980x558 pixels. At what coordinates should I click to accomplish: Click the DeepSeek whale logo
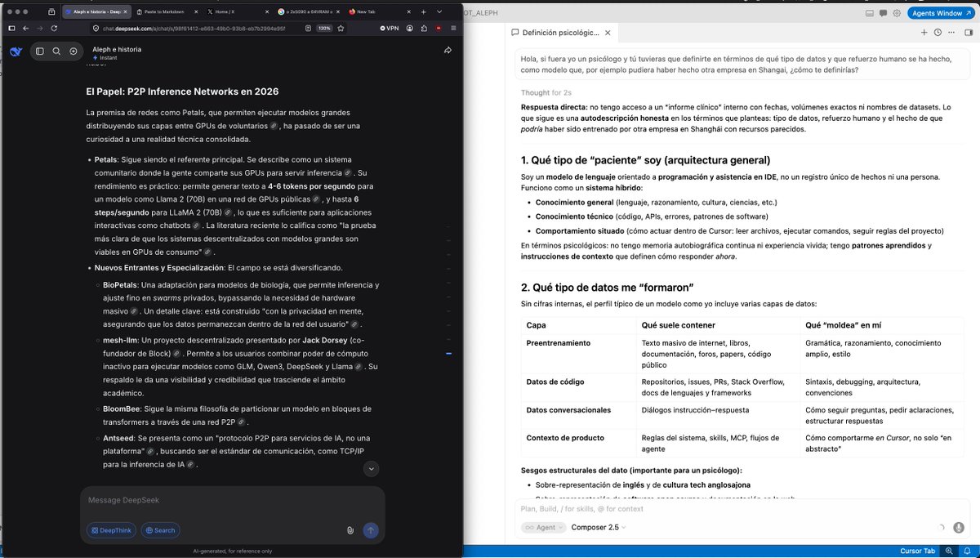pos(16,51)
